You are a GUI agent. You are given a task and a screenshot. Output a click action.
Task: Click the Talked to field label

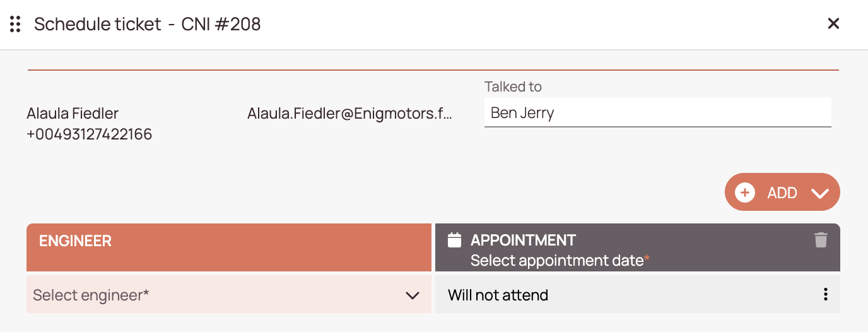(513, 86)
